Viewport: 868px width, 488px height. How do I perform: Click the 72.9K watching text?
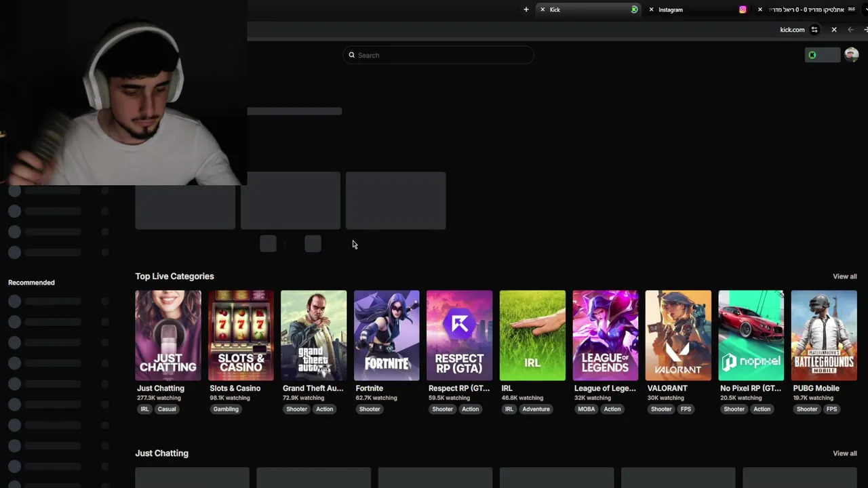click(303, 399)
